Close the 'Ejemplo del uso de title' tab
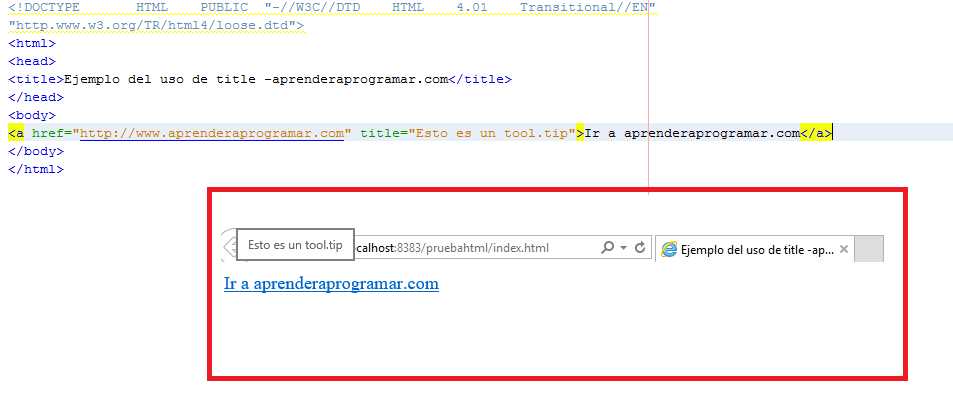 pyautogui.click(x=843, y=249)
